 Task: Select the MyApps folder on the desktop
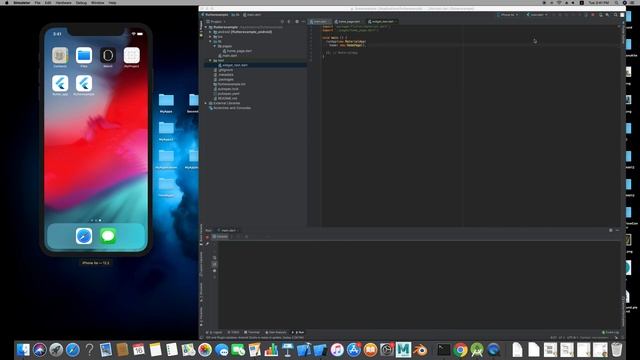click(166, 103)
